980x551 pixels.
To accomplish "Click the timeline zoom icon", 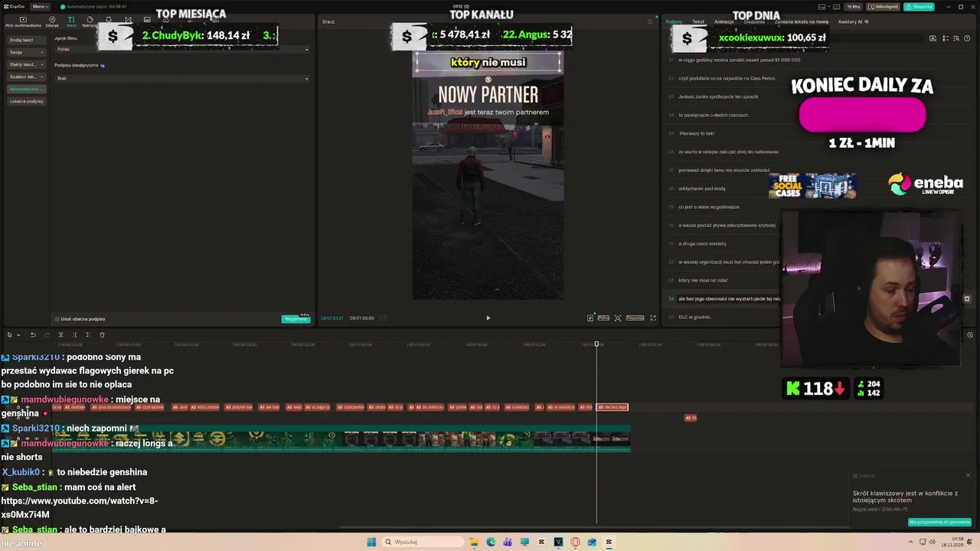I will [x=970, y=334].
